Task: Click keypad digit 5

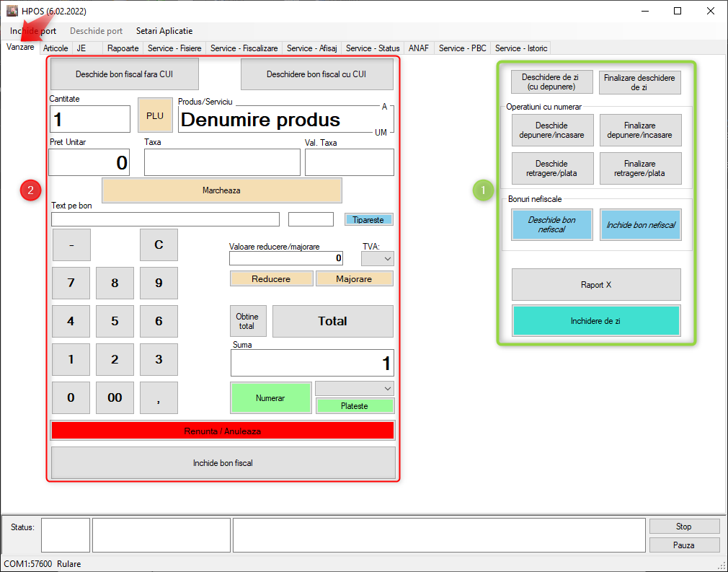Action: click(115, 321)
